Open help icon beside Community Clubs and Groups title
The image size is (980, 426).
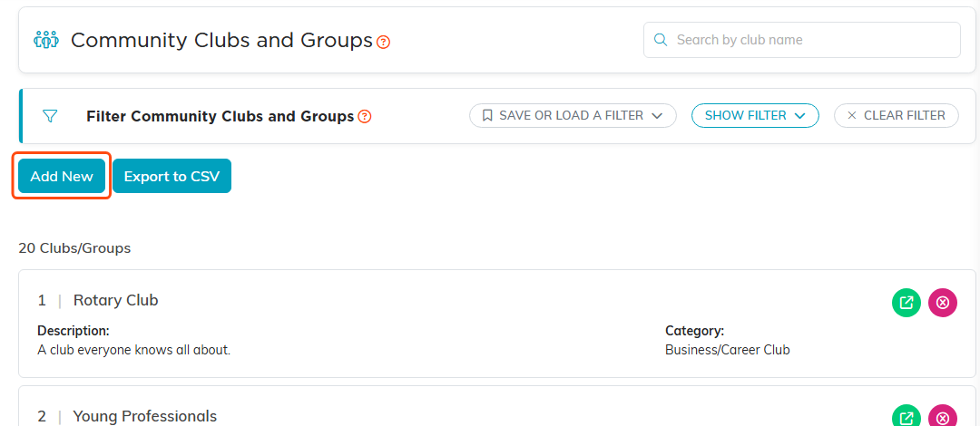(384, 42)
